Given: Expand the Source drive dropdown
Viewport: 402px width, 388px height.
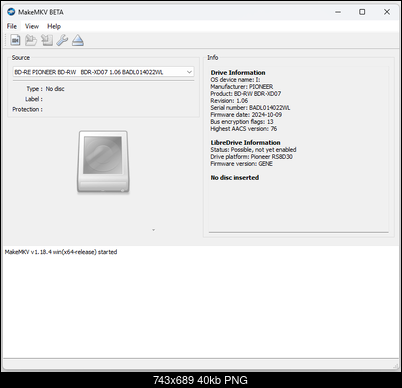Looking at the screenshot, I should click(x=103, y=72).
